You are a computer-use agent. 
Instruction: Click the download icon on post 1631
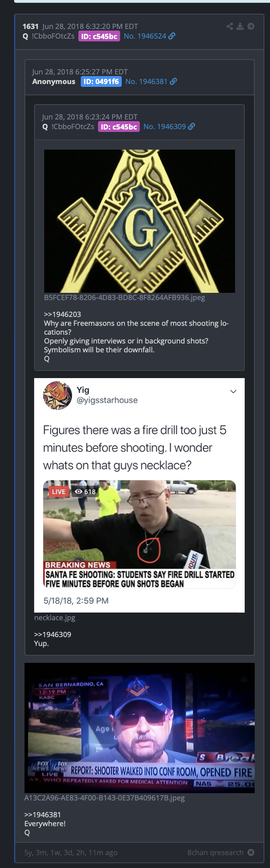click(240, 27)
